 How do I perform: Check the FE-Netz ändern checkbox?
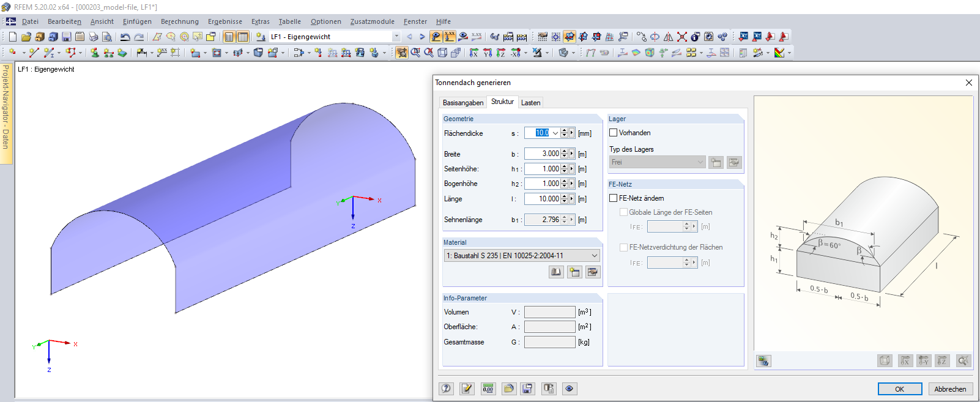(614, 198)
